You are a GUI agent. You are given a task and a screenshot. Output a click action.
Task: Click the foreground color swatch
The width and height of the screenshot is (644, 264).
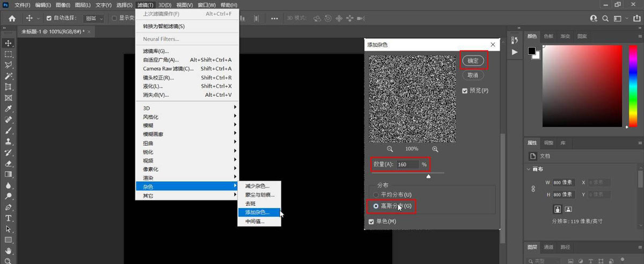pyautogui.click(x=531, y=51)
